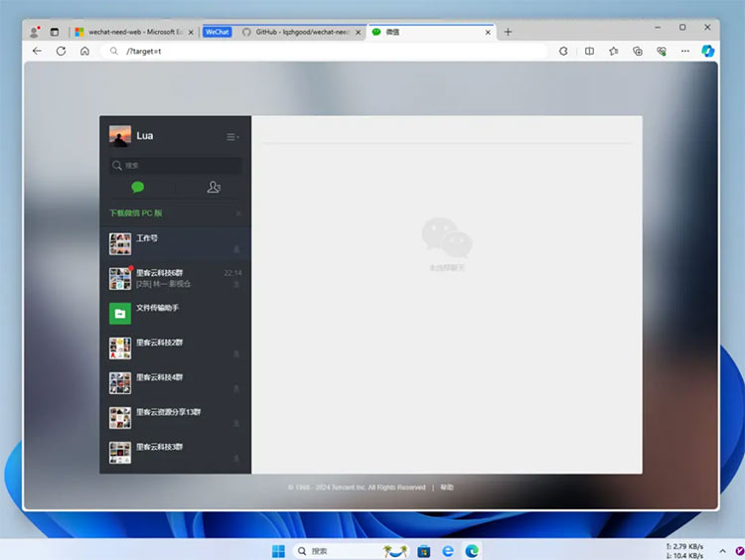Click the mute bell icon on 里客云科技2群

tap(236, 353)
